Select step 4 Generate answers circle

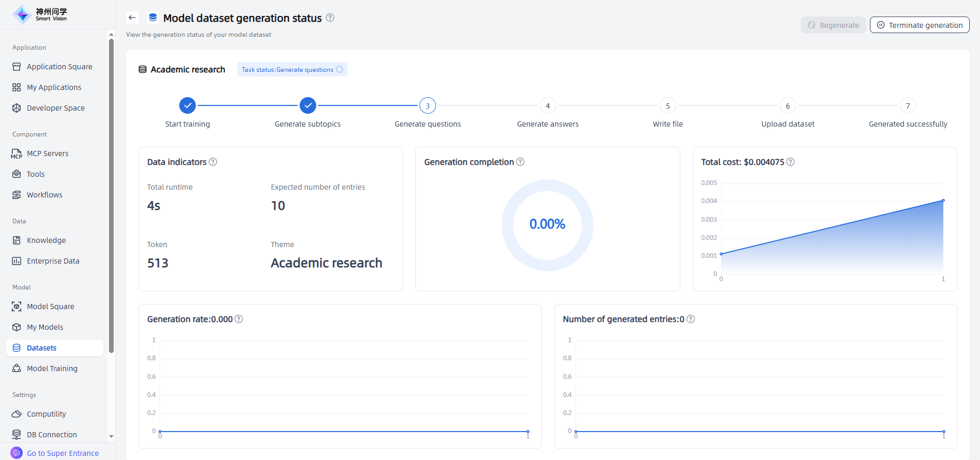(548, 105)
